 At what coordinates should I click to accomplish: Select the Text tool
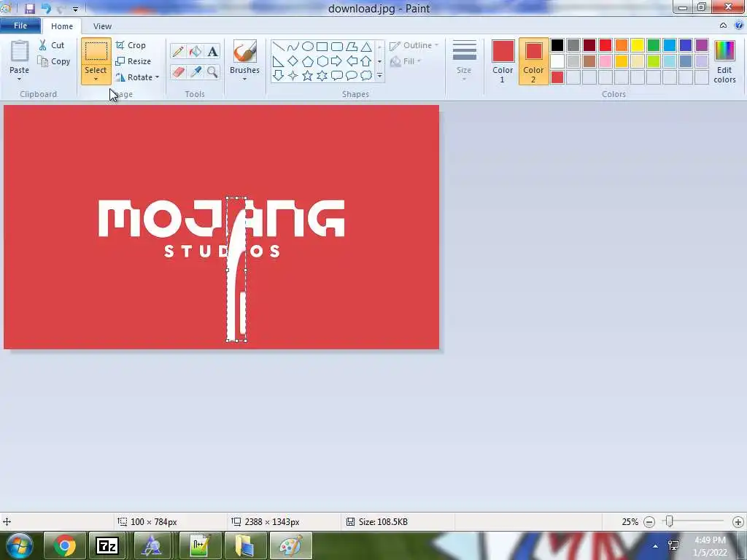[212, 52]
